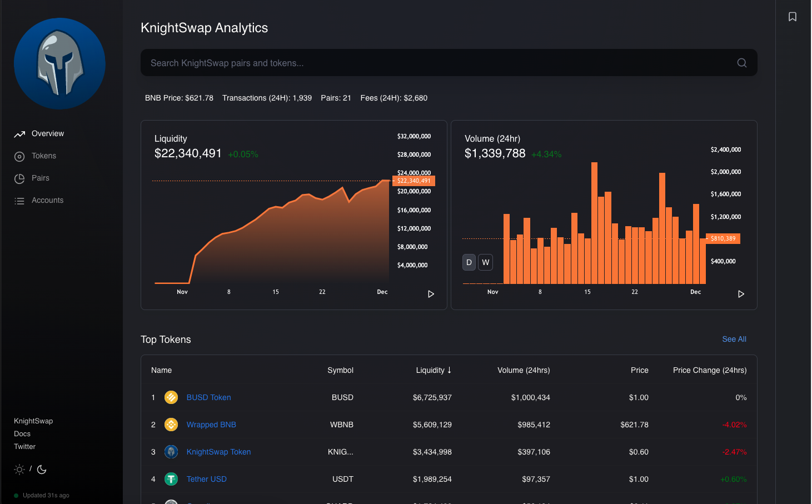Click the Transactions (24H): 1,939 stat
This screenshot has width=812, height=504.
click(267, 98)
